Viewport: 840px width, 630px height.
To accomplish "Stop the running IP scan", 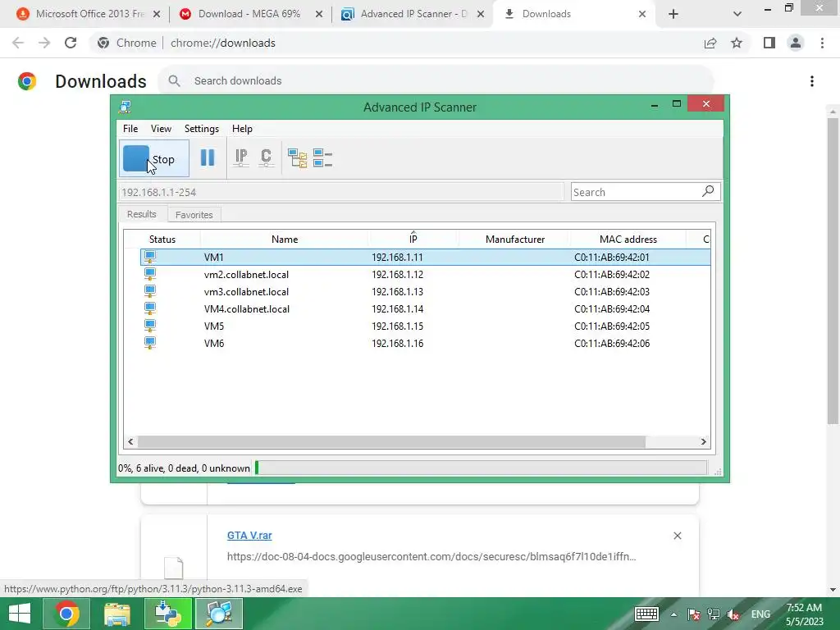I will tap(154, 158).
